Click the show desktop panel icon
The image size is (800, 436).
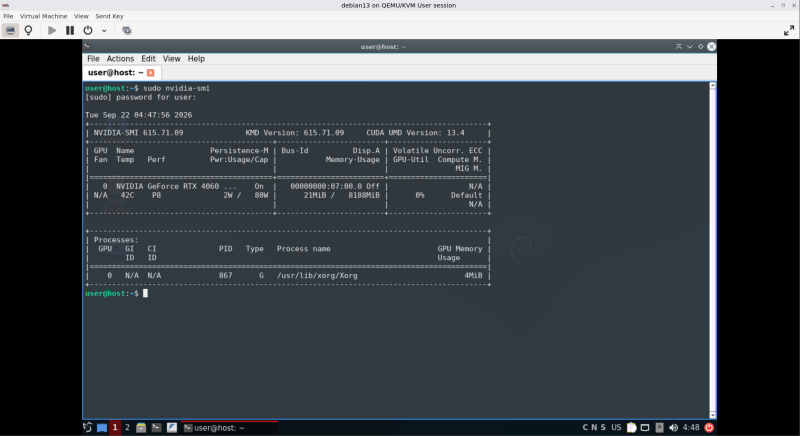[x=102, y=428]
